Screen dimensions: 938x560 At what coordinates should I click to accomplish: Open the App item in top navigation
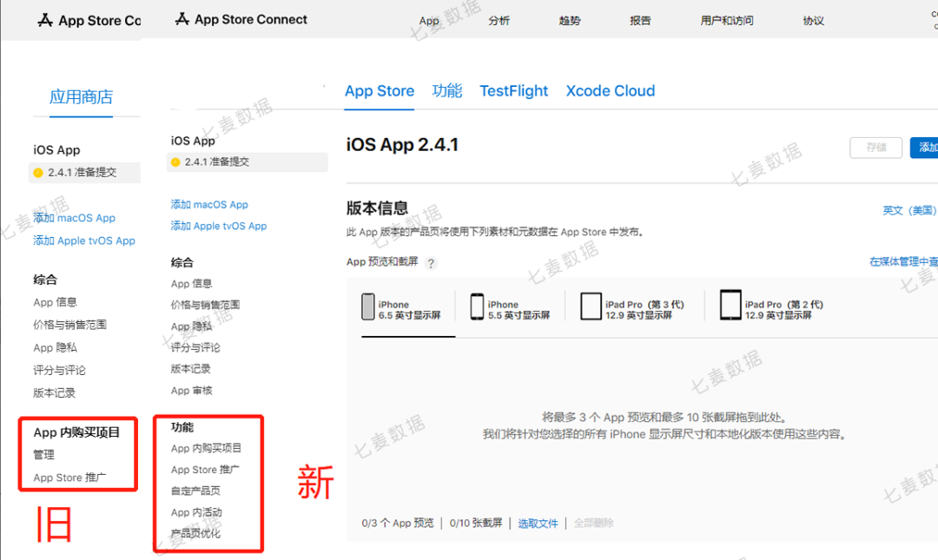[429, 20]
